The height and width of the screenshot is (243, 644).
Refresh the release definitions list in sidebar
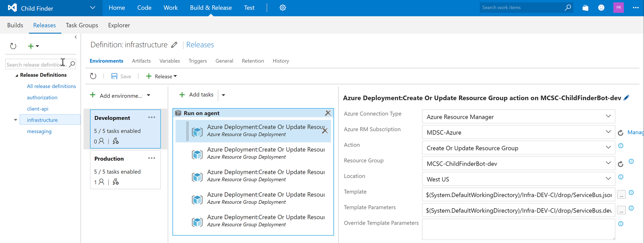(13, 46)
